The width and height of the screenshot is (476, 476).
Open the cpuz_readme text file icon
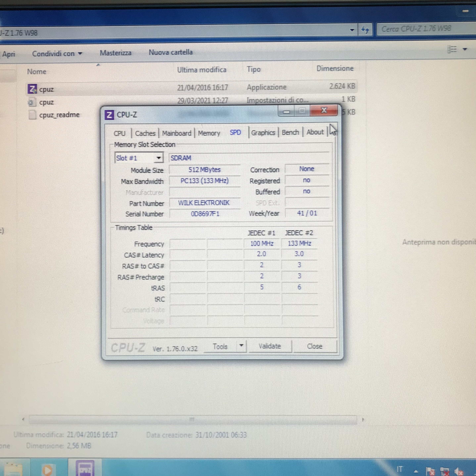[x=32, y=115]
